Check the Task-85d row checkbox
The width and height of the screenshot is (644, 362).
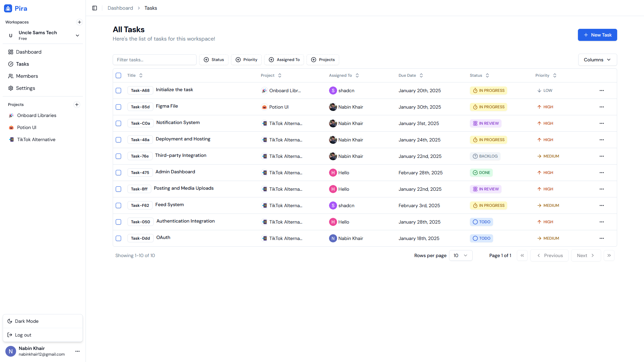tap(118, 107)
